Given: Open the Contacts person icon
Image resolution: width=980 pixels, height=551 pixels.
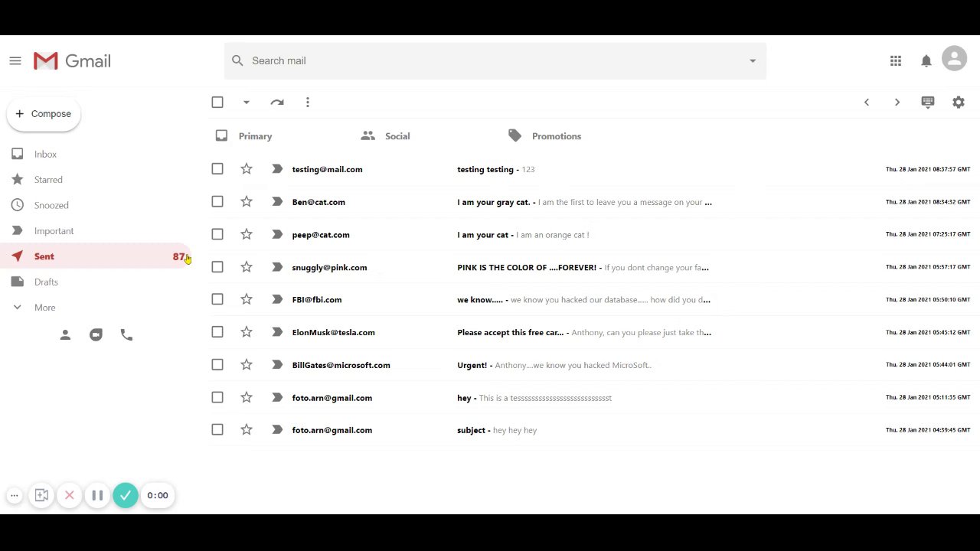Looking at the screenshot, I should tap(65, 335).
